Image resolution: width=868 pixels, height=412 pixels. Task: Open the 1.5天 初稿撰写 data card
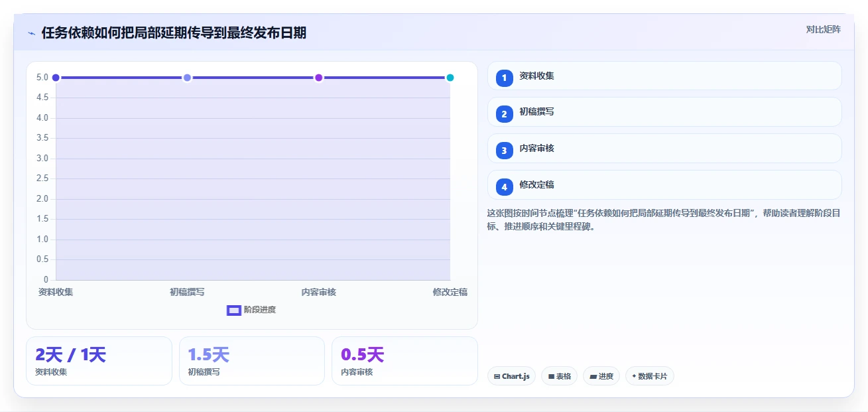point(252,361)
